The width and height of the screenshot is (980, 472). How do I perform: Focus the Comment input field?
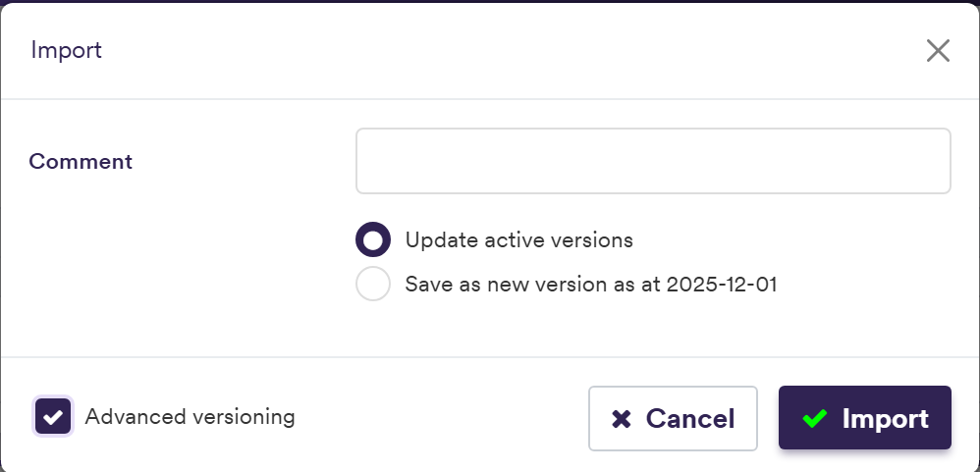point(653,161)
